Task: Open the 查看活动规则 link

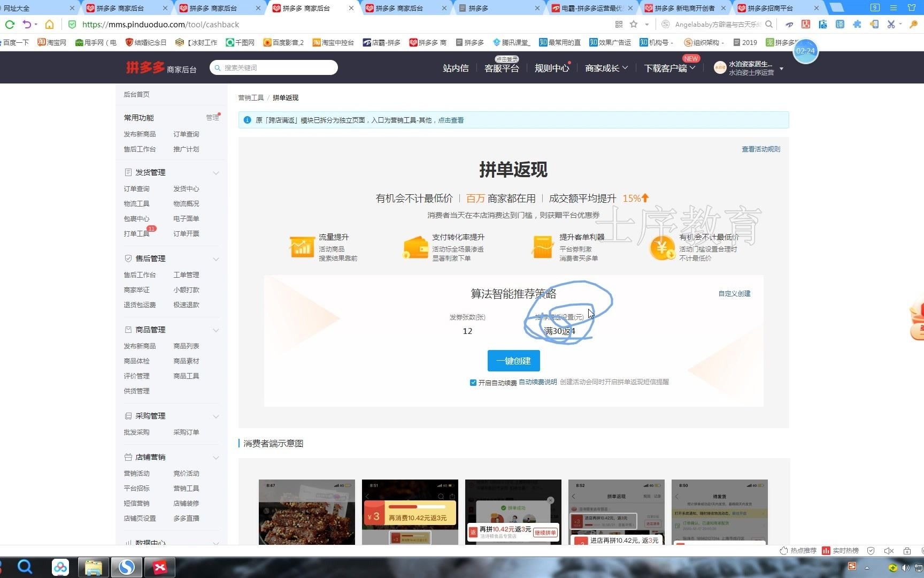Action: pyautogui.click(x=761, y=149)
